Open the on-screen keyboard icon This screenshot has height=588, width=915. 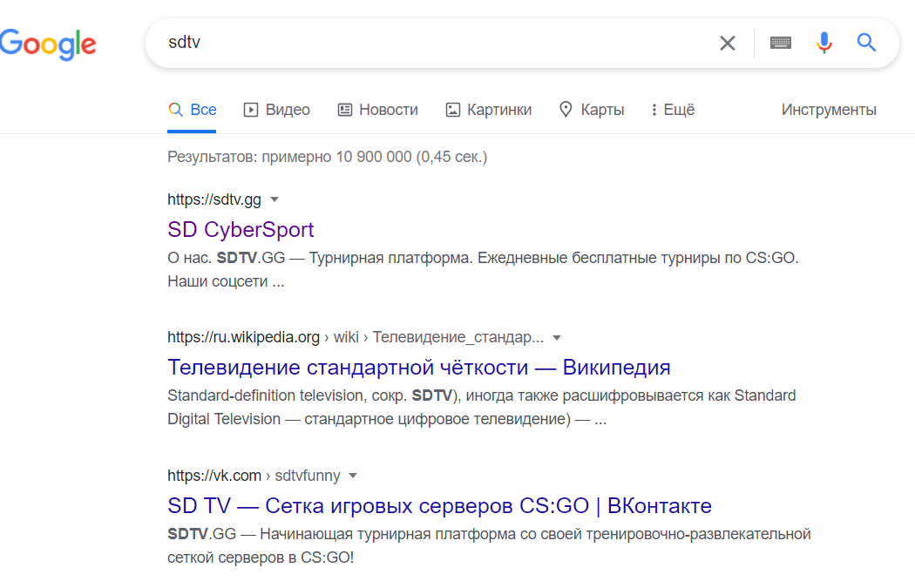(780, 43)
